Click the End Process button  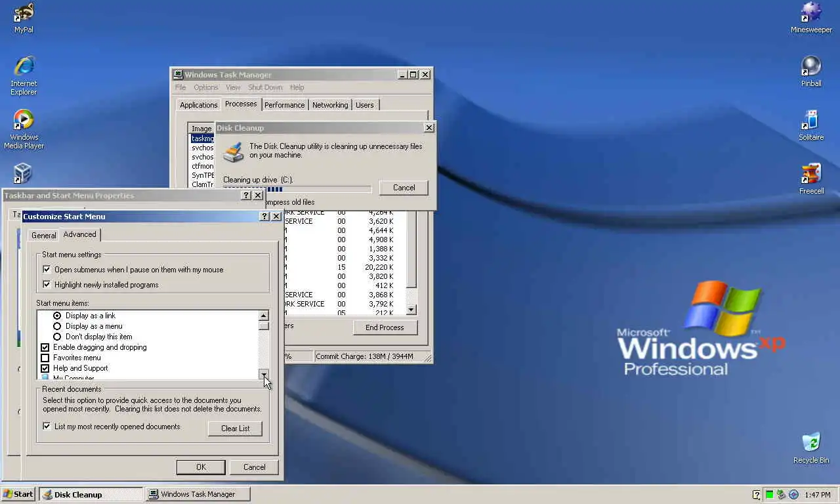[385, 327]
